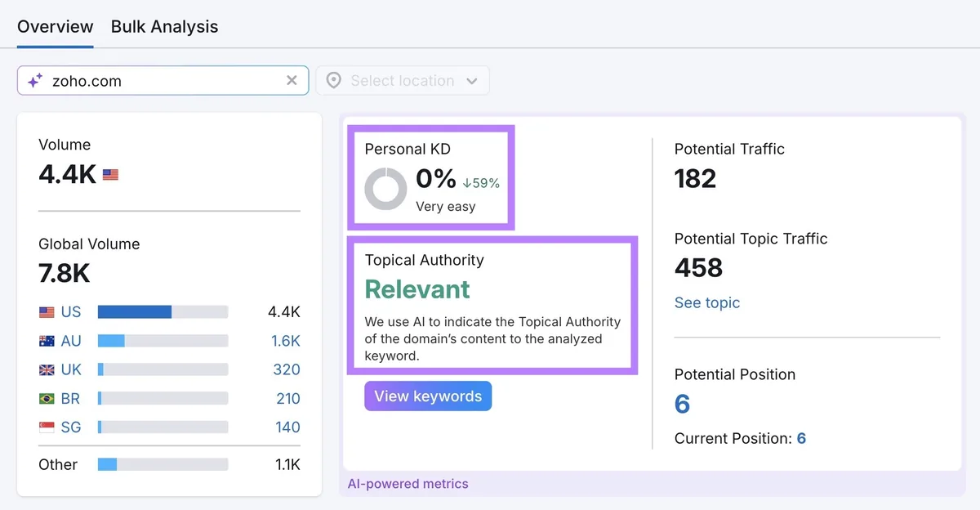
Task: Click the Very easy difficulty label
Action: click(445, 206)
